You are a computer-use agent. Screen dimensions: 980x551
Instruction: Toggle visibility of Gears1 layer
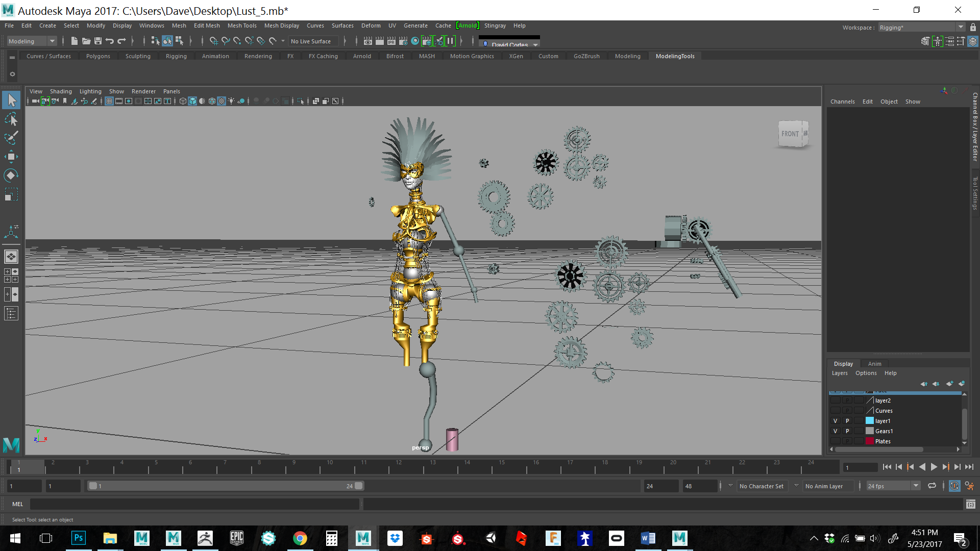(836, 431)
